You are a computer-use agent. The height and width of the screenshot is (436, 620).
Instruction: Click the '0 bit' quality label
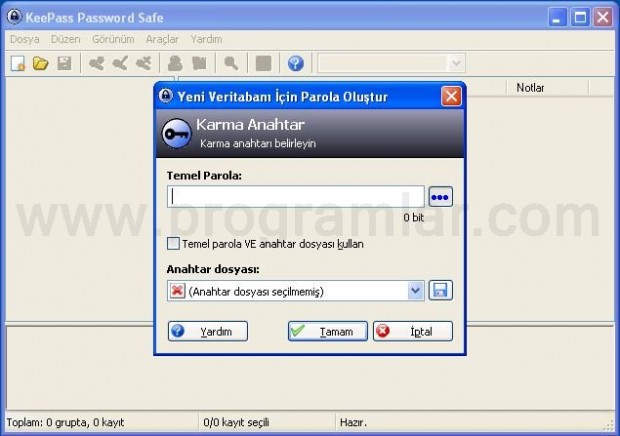click(413, 217)
